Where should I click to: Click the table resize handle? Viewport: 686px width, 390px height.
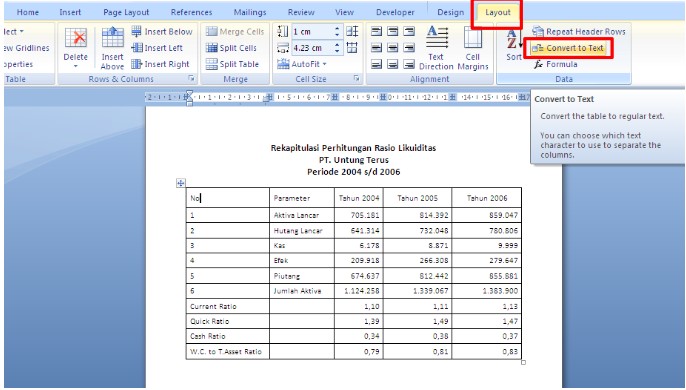pos(523,362)
